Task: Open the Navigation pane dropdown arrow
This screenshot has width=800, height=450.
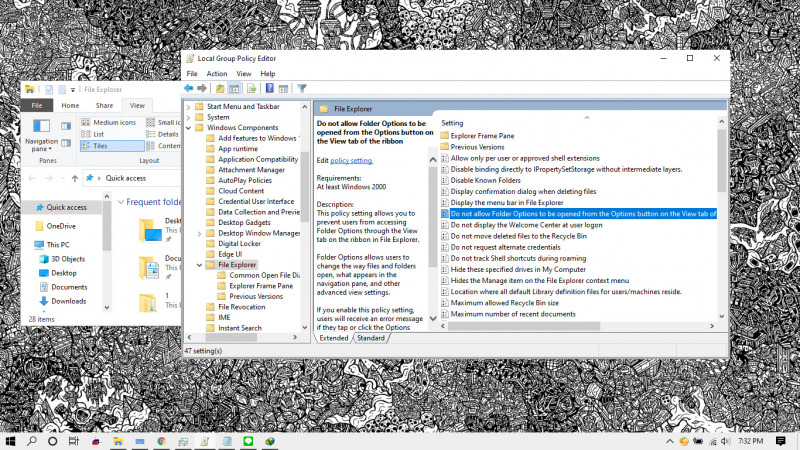Action: (x=50, y=149)
